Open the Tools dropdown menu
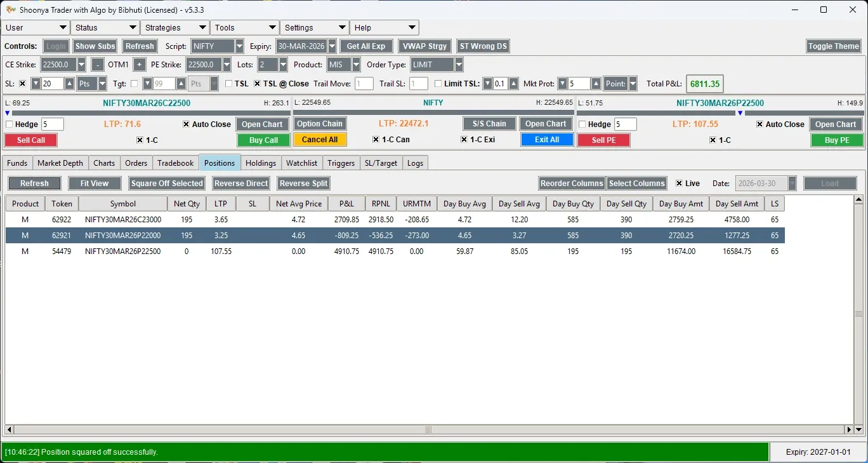This screenshot has height=463, width=868. pyautogui.click(x=245, y=28)
